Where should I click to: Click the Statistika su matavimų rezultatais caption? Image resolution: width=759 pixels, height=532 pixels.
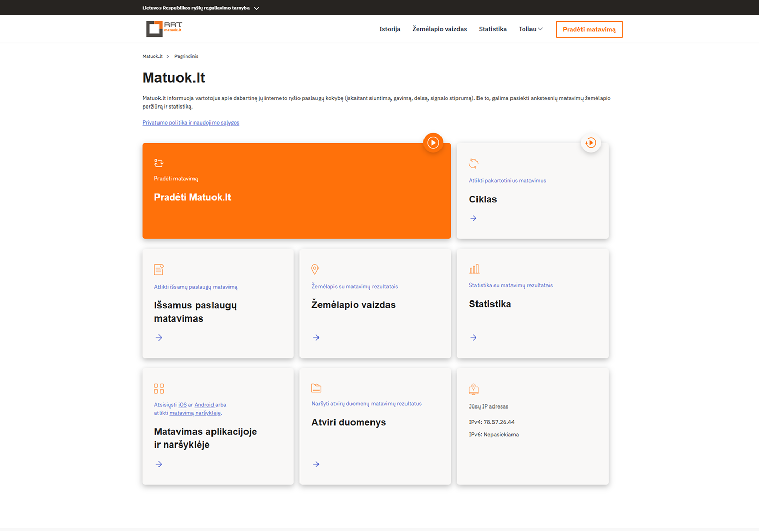coord(510,285)
